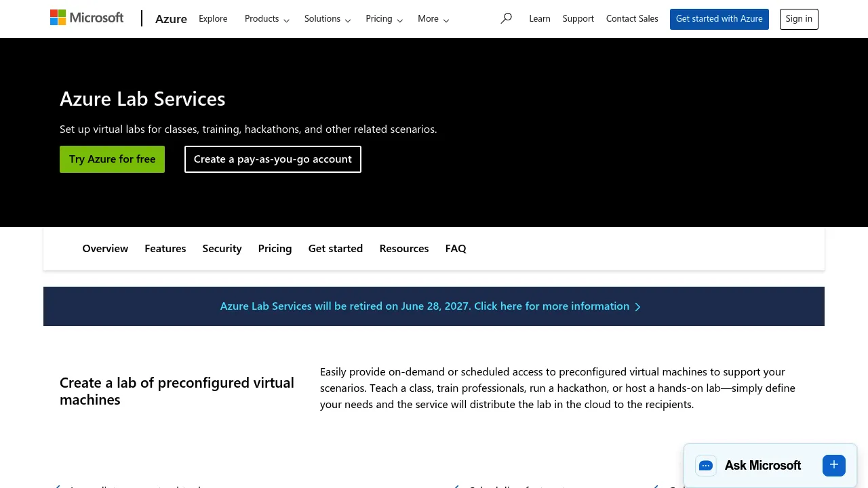Click the Ask Microsoft chat bubble icon
Viewport: 868px width, 488px height.
706,466
